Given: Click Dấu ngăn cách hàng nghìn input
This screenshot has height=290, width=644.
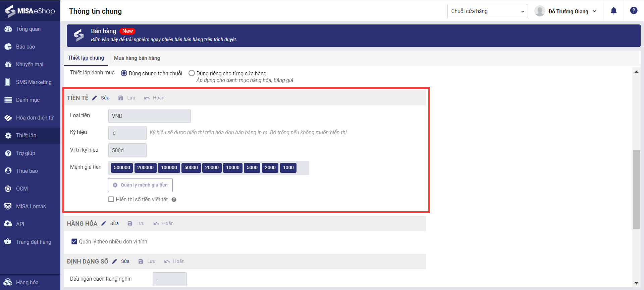Looking at the screenshot, I should 170,279.
